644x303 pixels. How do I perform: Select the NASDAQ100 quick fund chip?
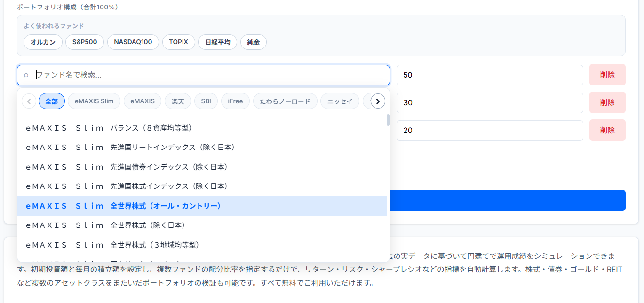click(133, 42)
